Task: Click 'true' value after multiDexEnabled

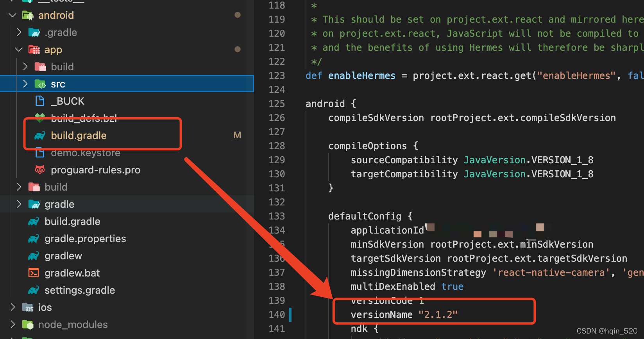Action: [x=452, y=287]
